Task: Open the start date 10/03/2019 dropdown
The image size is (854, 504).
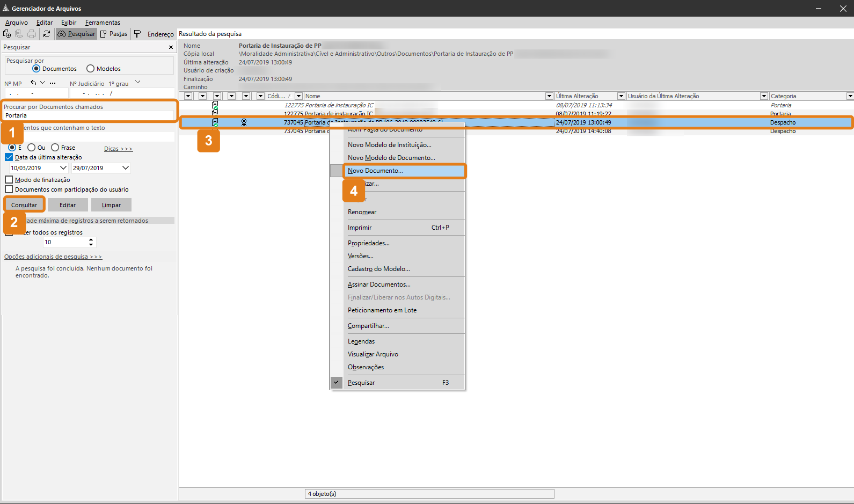Action: coord(63,168)
